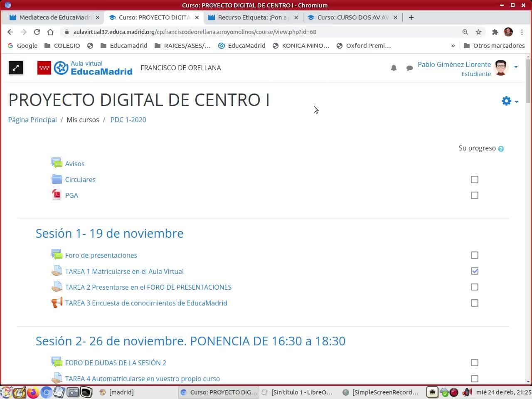Viewport: 532px width, 399px height.
Task: Open the notifications bell
Action: 394,68
